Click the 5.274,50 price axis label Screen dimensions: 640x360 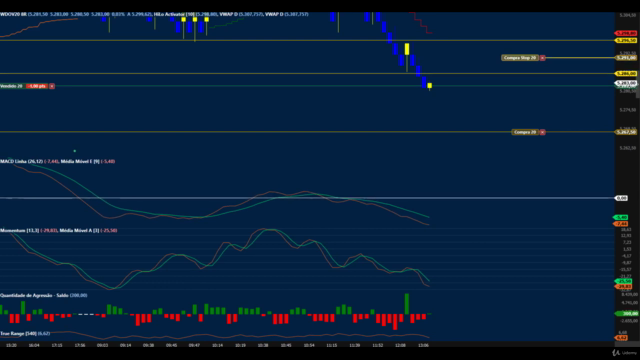628,110
